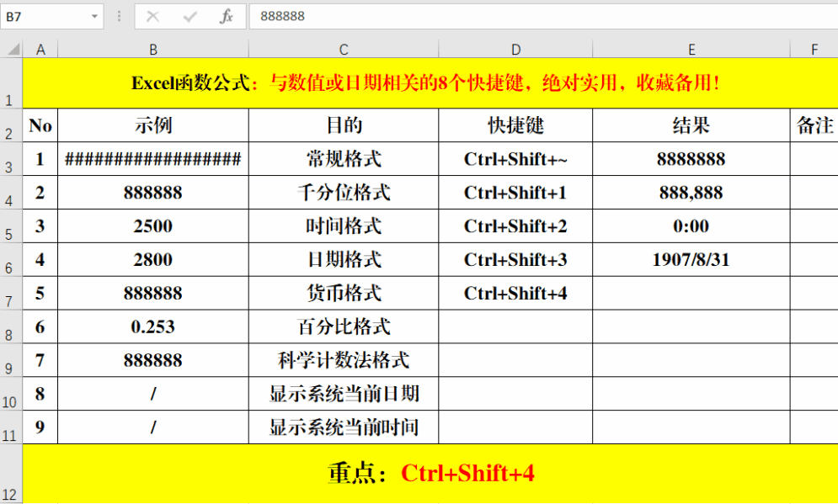Click the 快捷键 header cell
This screenshot has height=504, width=838.
pyautogui.click(x=515, y=125)
